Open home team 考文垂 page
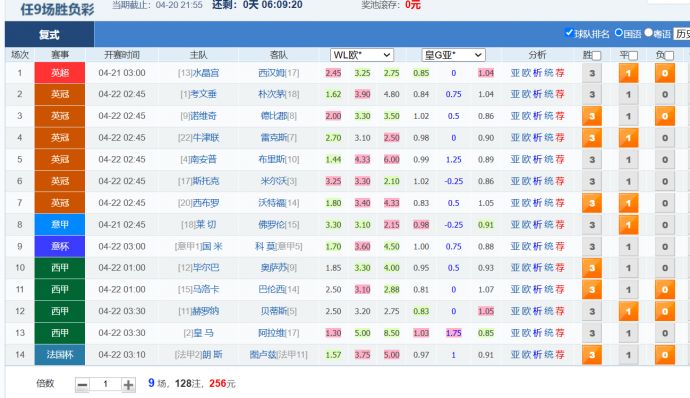Screen dimensions: 690x398 203,94
